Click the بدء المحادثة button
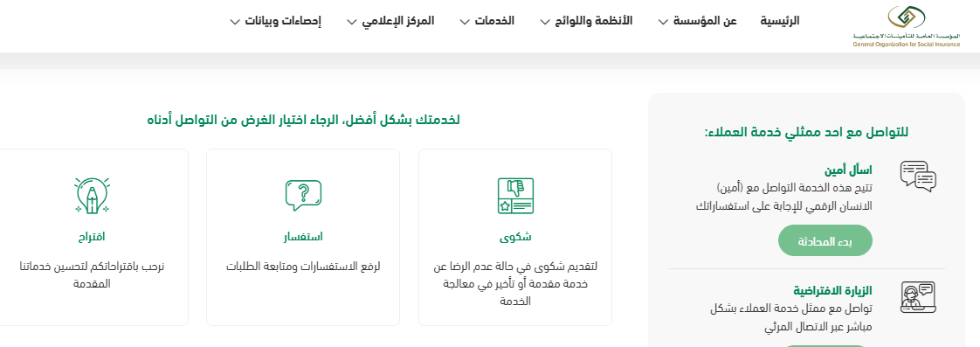 (x=825, y=240)
